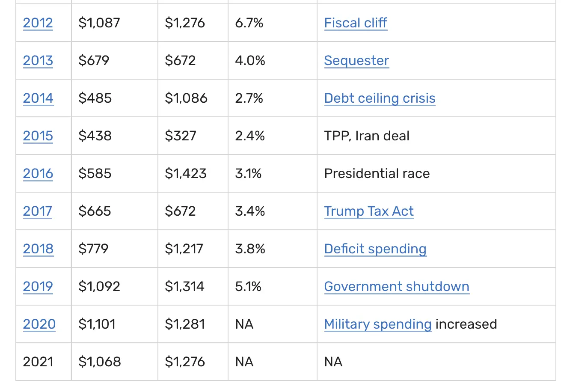The height and width of the screenshot is (392, 564).
Task: Open the Fiscal cliff link
Action: (x=356, y=23)
